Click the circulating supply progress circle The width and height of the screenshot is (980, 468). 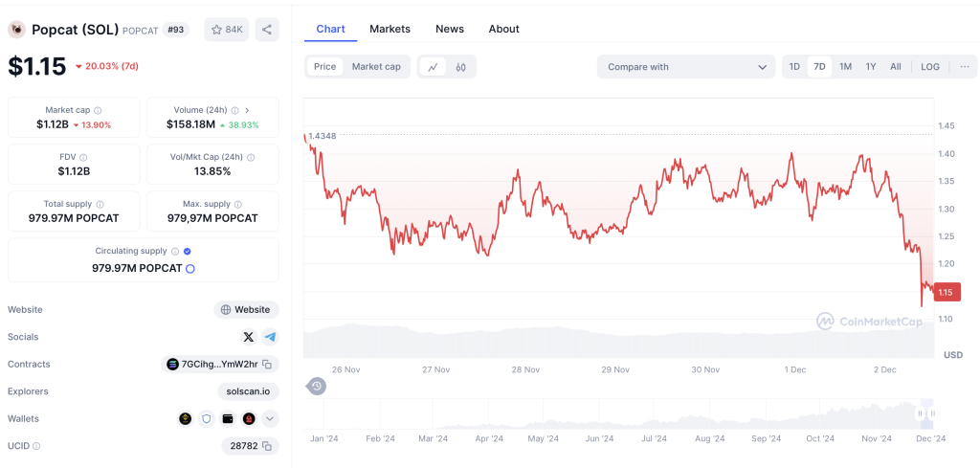(x=190, y=269)
